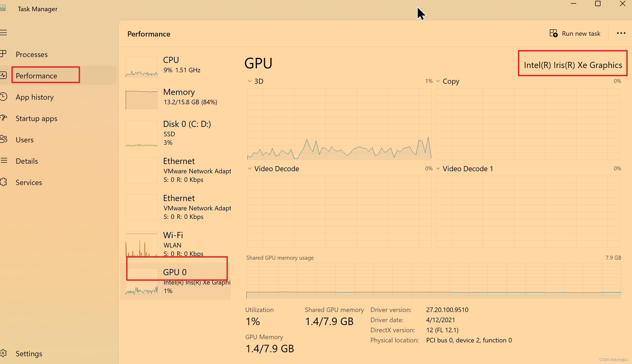Click the App history clock icon
Screen dimensions: 632x364
[3, 97]
